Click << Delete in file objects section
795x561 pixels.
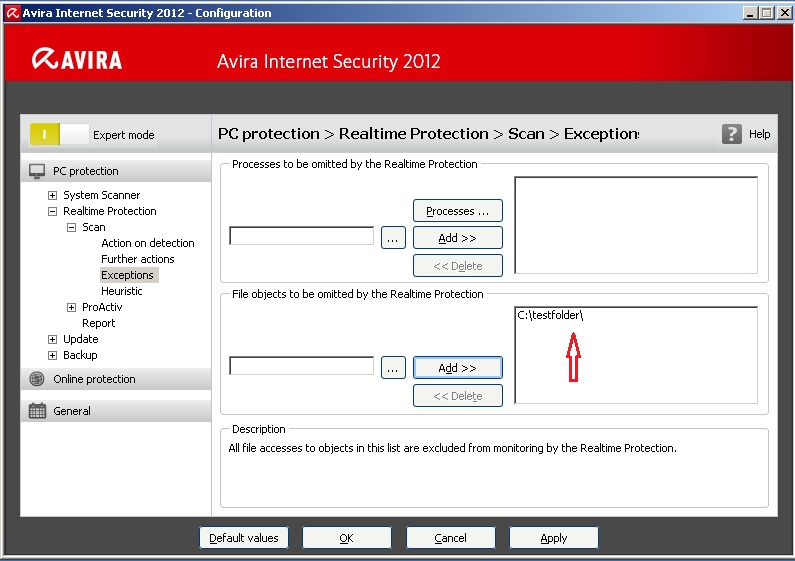coord(458,396)
